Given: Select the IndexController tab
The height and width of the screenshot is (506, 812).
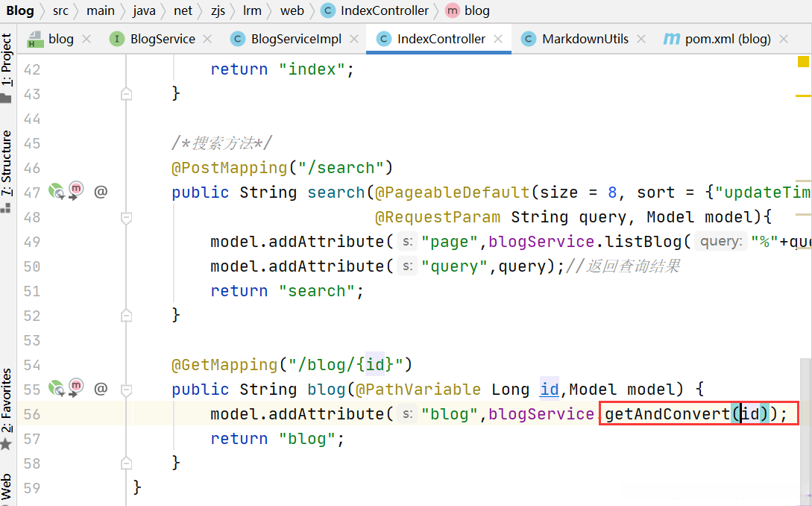Looking at the screenshot, I should 439,39.
